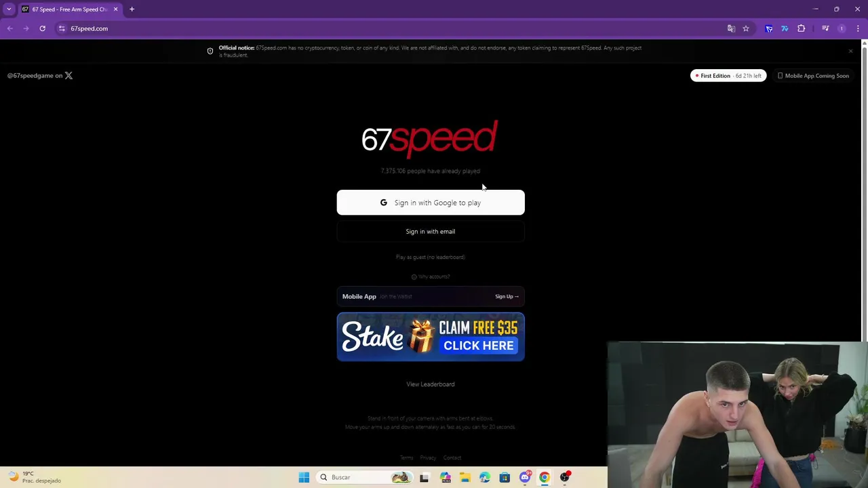
Task: Click the 'Official notice:' label text
Action: click(237, 48)
